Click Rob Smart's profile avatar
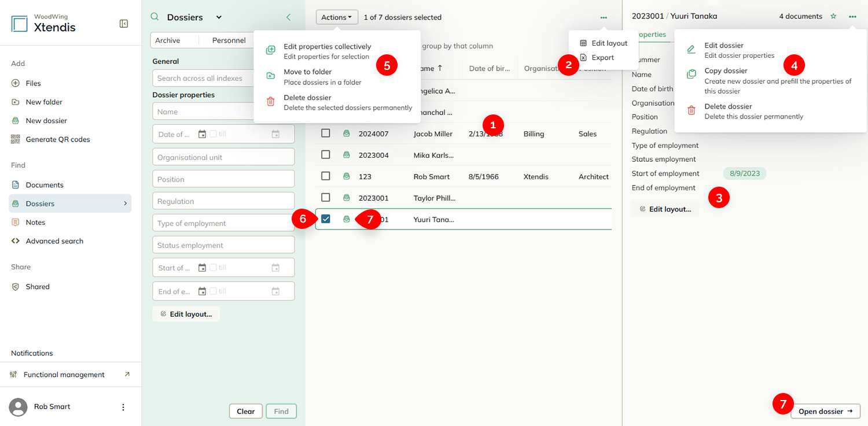The height and width of the screenshot is (426, 868). coord(19,407)
